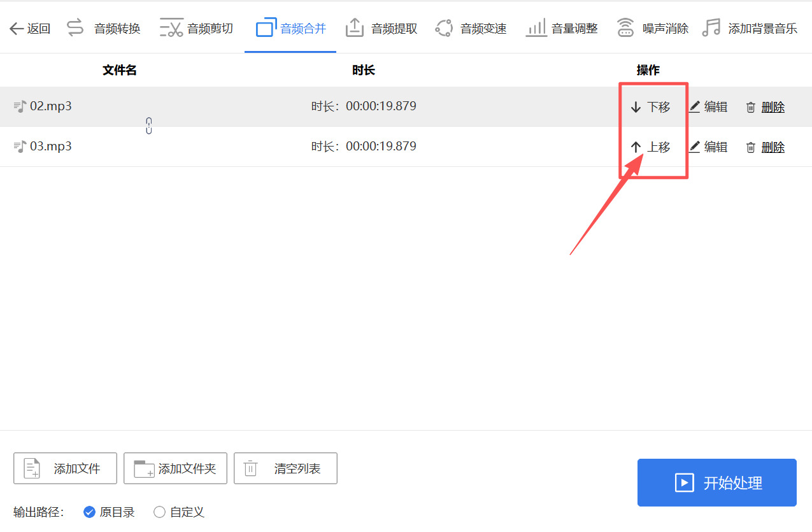Click the 操作 column header
This screenshot has height=532, width=812.
(648, 70)
